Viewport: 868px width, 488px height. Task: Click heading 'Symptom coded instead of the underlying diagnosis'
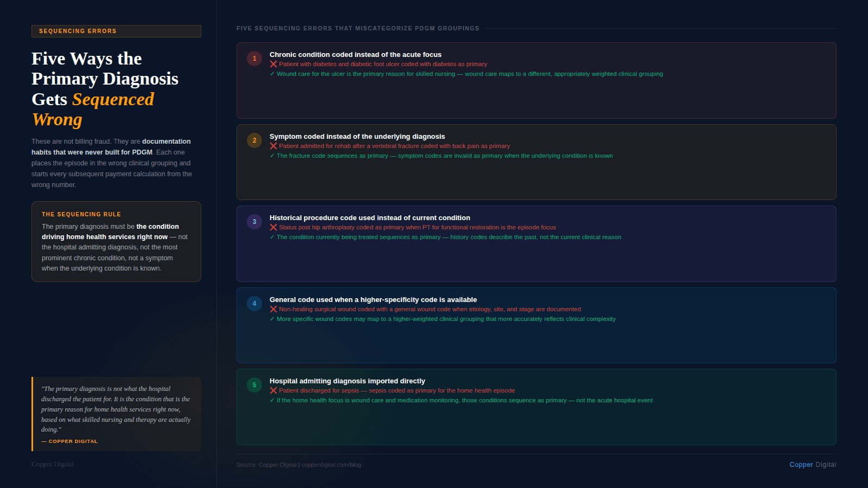(x=357, y=137)
